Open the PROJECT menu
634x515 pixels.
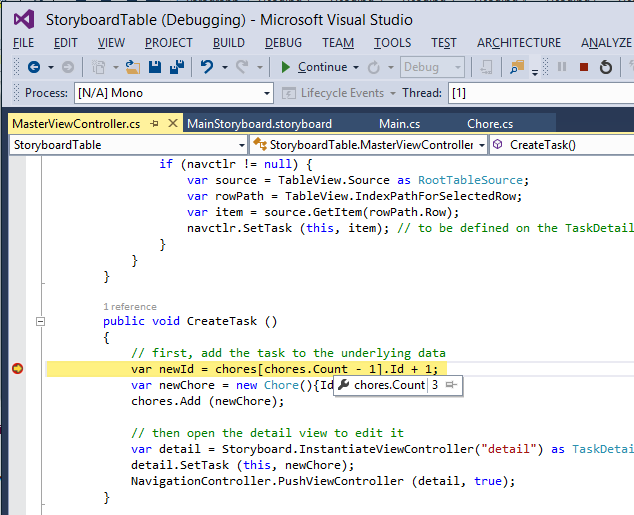[x=169, y=43]
